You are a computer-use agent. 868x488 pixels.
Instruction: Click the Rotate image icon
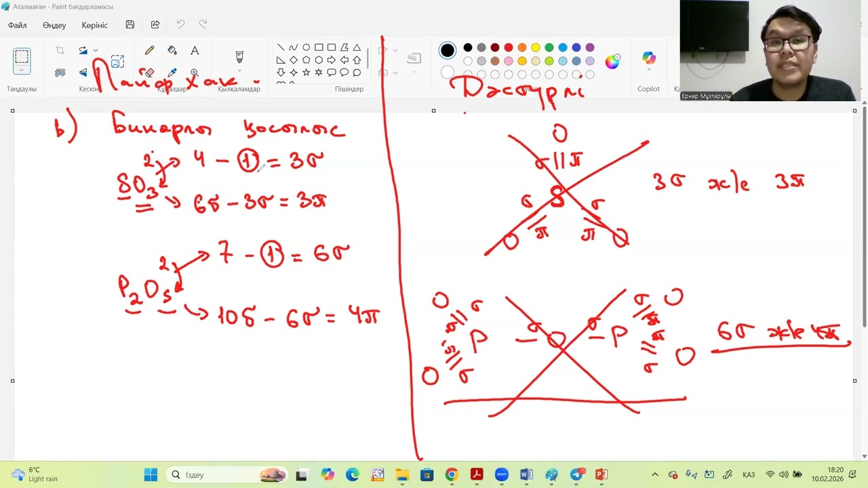click(83, 50)
